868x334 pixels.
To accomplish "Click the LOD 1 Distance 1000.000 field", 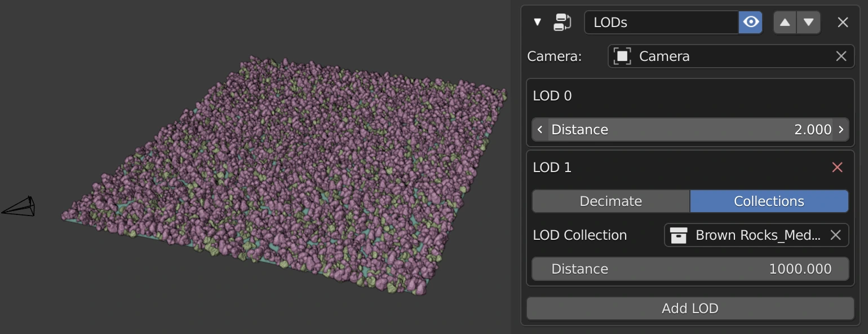I will click(690, 269).
